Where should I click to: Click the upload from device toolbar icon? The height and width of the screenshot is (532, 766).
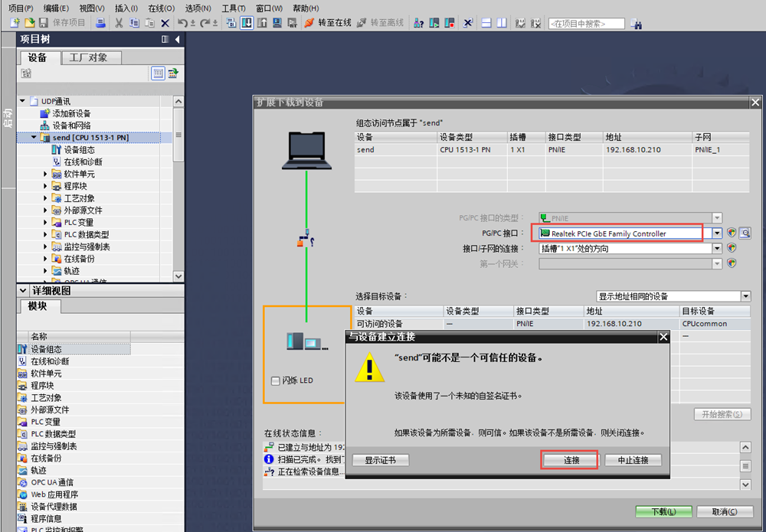tap(262, 23)
